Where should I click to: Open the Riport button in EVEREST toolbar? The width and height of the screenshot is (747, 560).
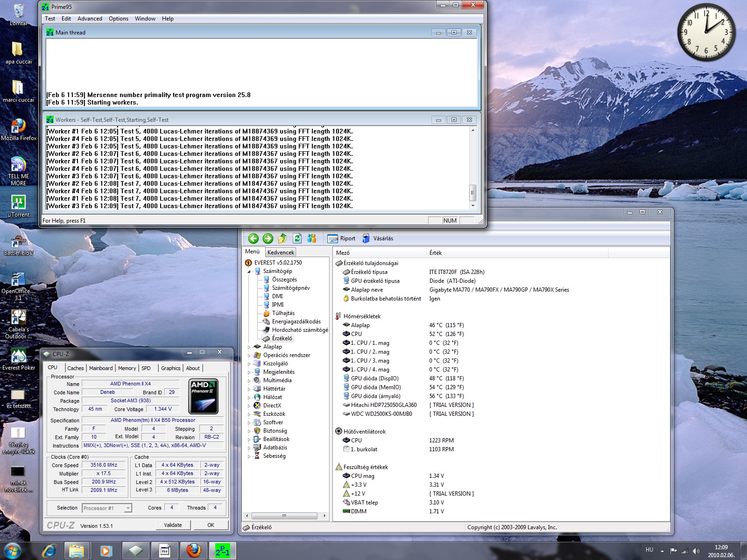[341, 238]
